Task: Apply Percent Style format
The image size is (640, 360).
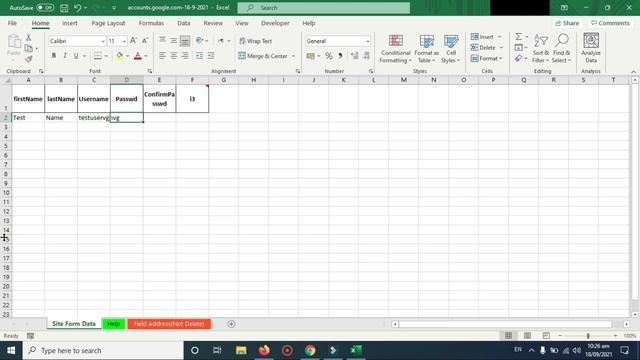Action: click(x=329, y=56)
